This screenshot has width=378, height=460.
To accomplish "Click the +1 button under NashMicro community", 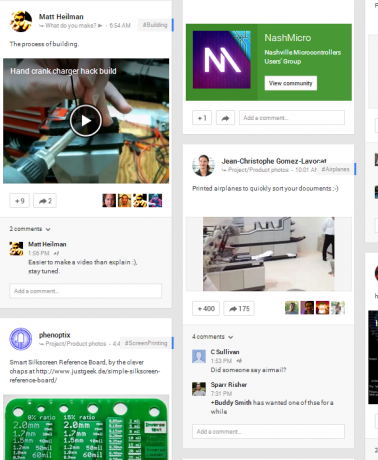I will pyautogui.click(x=202, y=118).
